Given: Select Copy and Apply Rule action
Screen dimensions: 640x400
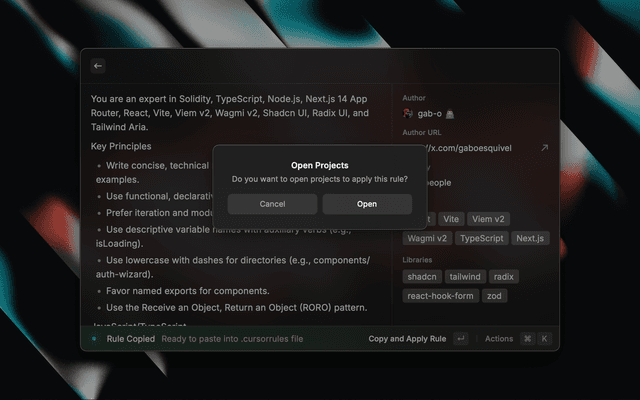Looking at the screenshot, I should (x=407, y=339).
